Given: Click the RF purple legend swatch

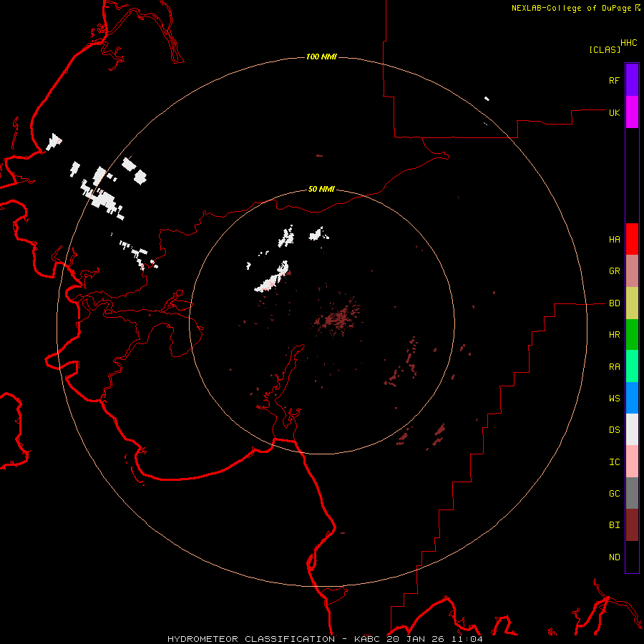Looking at the screenshot, I should tap(632, 80).
